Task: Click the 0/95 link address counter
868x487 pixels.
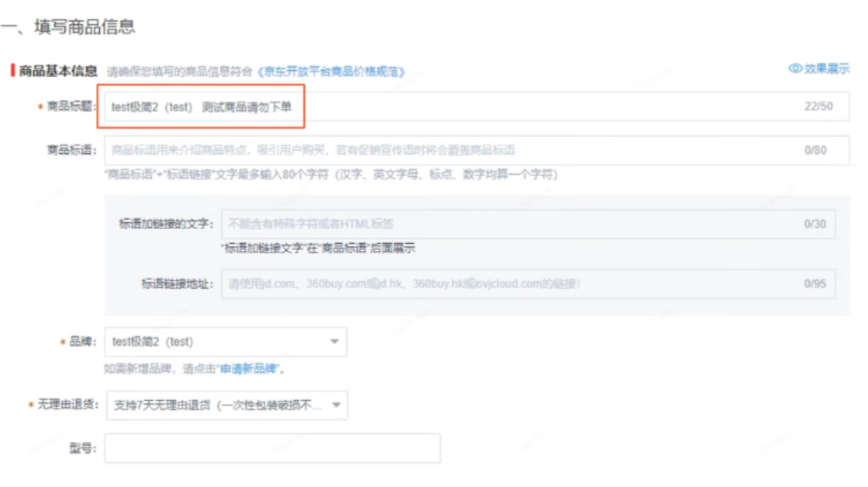Action: click(x=814, y=284)
